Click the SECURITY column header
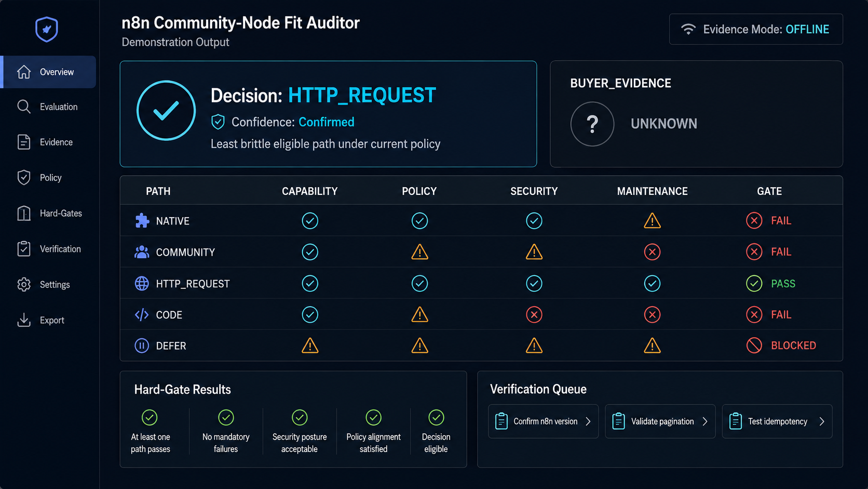868x489 pixels. tap(534, 191)
